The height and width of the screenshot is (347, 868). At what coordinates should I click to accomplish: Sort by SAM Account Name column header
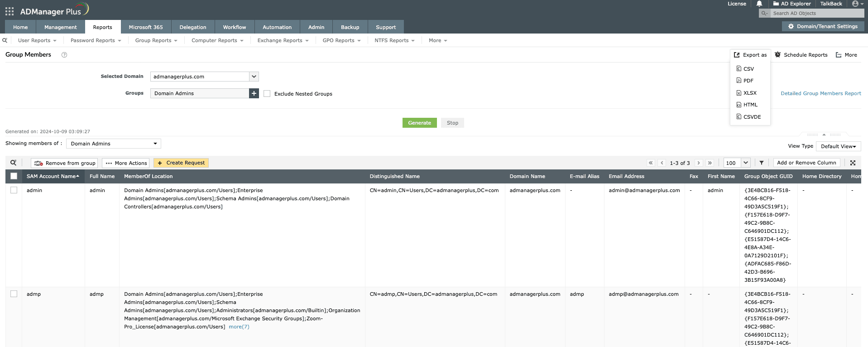click(53, 176)
